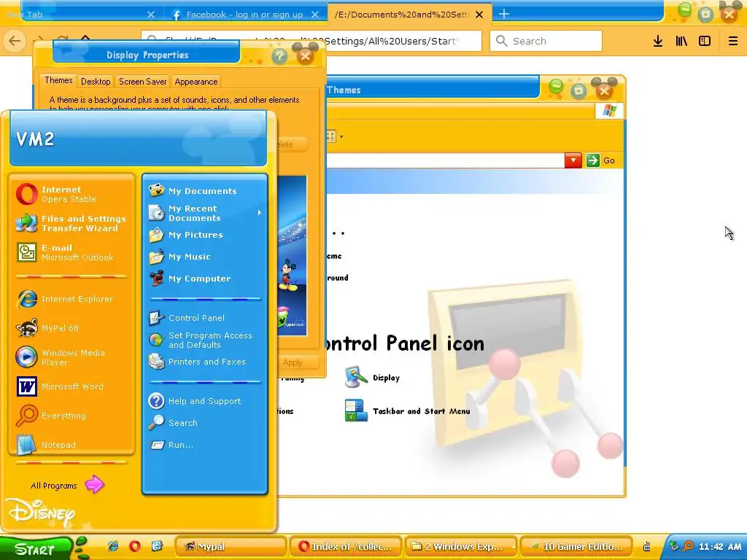Expand All Programs list

pyautogui.click(x=66, y=485)
